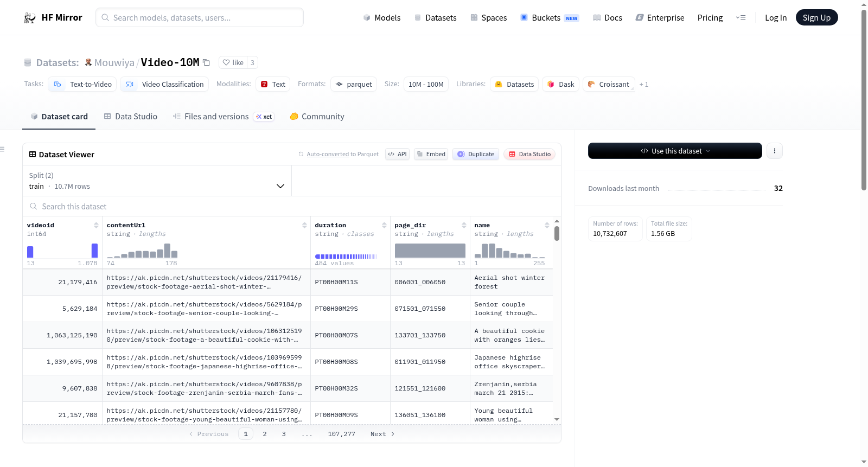The height and width of the screenshot is (467, 868).
Task: Click the like count 3
Action: click(x=252, y=62)
